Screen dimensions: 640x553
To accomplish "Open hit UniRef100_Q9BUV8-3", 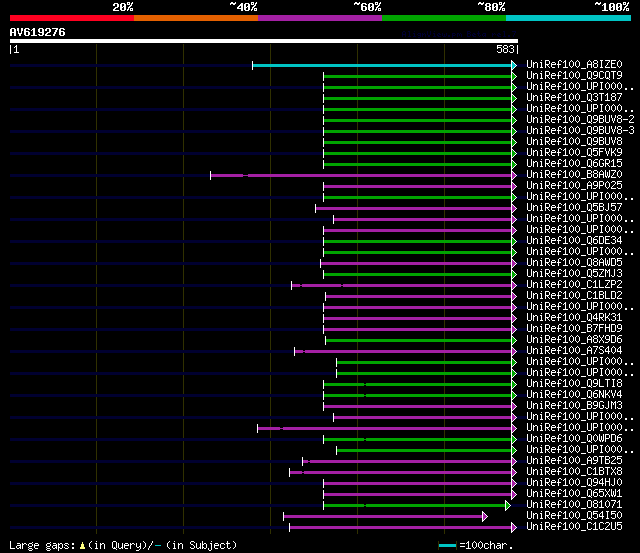I will [580, 131].
